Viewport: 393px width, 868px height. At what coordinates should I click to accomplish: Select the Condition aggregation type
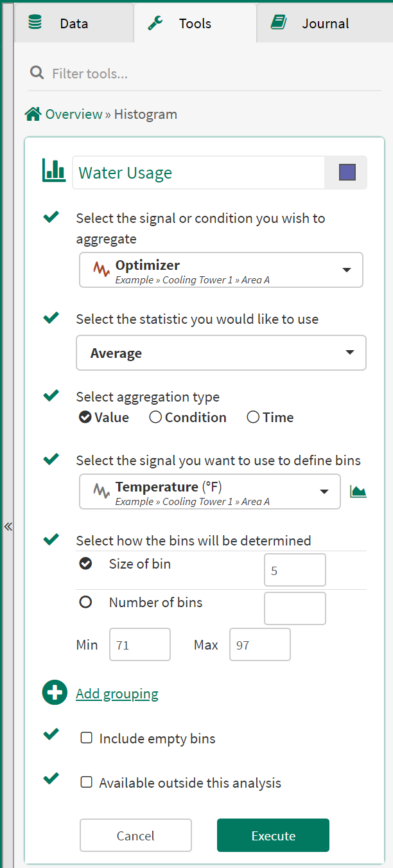155,418
